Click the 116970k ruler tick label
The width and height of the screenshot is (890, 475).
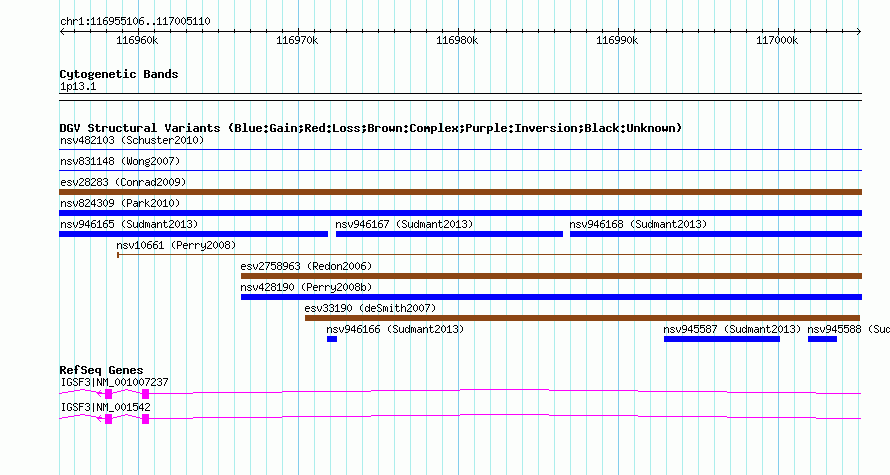297,40
